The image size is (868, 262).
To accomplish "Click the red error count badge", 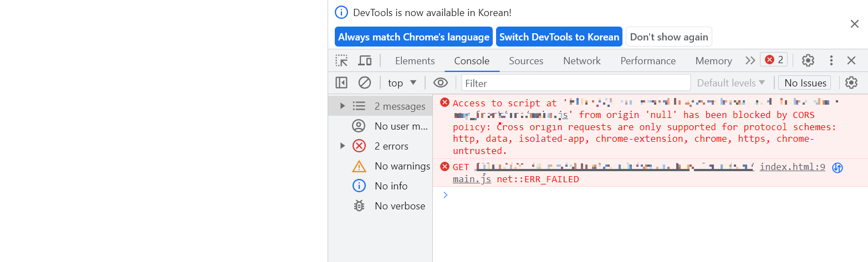I will 774,60.
